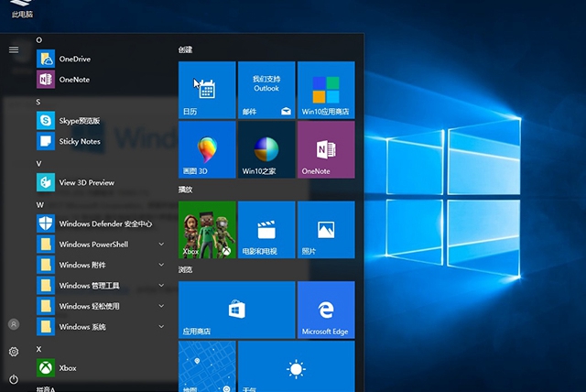Open the 电影和电视 tile
The image size is (586, 392).
point(266,230)
